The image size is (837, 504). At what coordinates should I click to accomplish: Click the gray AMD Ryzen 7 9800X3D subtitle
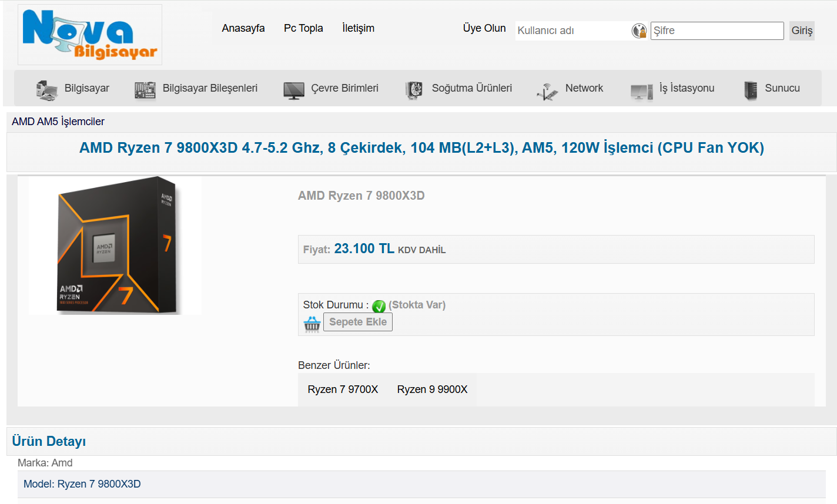pos(361,196)
